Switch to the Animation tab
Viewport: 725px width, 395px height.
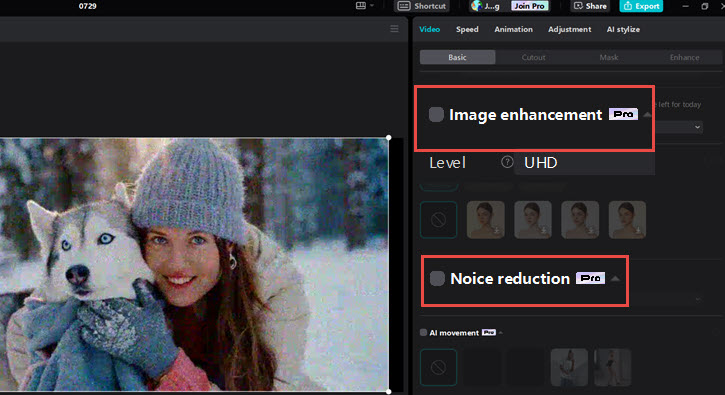coord(513,29)
